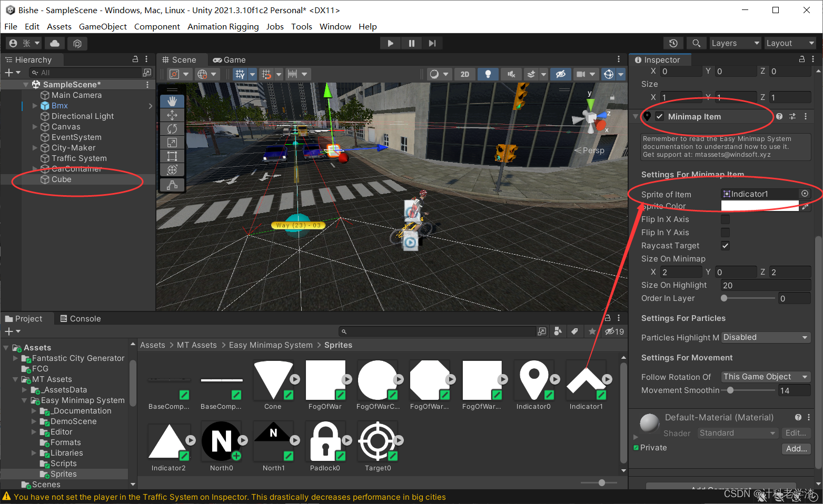Toggle scene audio icon
823x504 pixels.
pos(510,74)
